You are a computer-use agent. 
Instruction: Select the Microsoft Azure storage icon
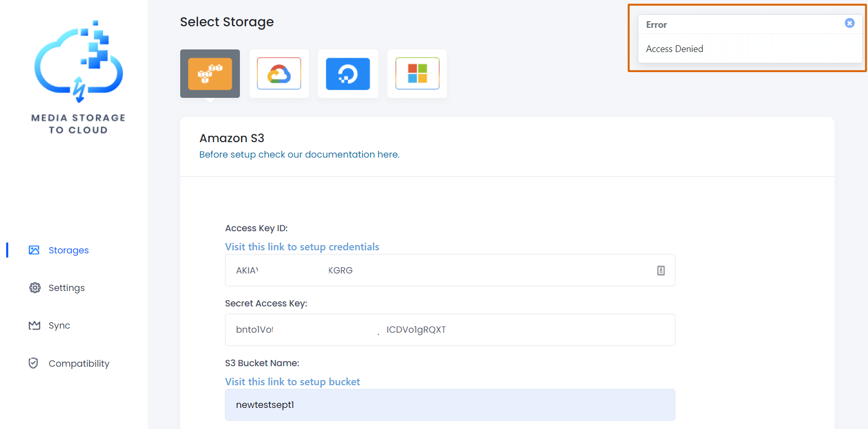click(x=417, y=74)
